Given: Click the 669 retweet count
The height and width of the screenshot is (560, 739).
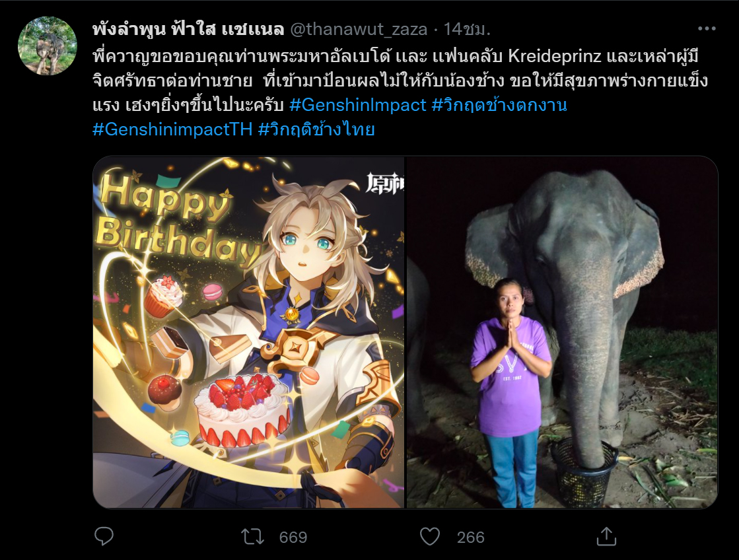Looking at the screenshot, I should pyautogui.click(x=293, y=537).
